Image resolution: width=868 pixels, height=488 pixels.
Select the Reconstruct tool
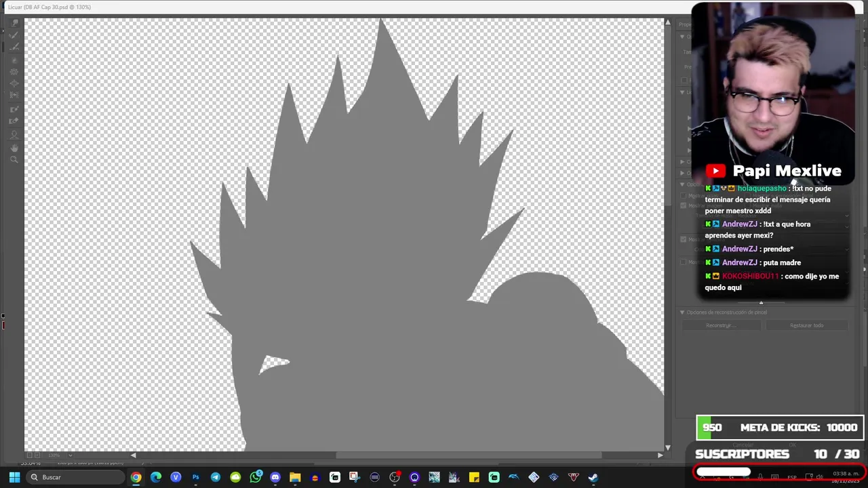click(x=14, y=35)
